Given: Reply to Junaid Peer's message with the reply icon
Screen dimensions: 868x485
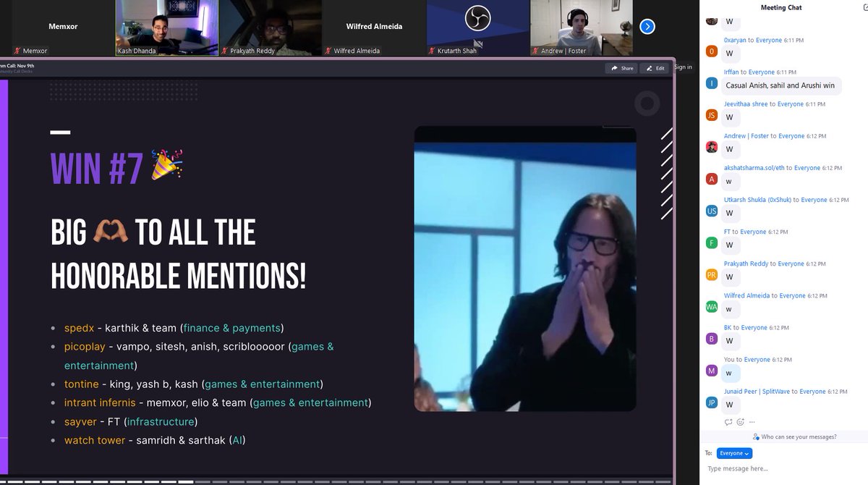Looking at the screenshot, I should (x=728, y=421).
